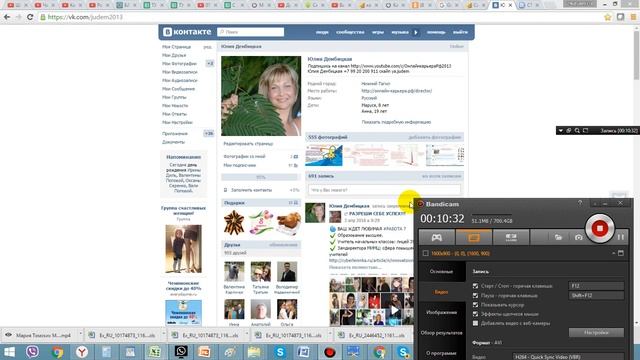Click the VKontakte logo
The image size is (640, 360).
tap(187, 32)
